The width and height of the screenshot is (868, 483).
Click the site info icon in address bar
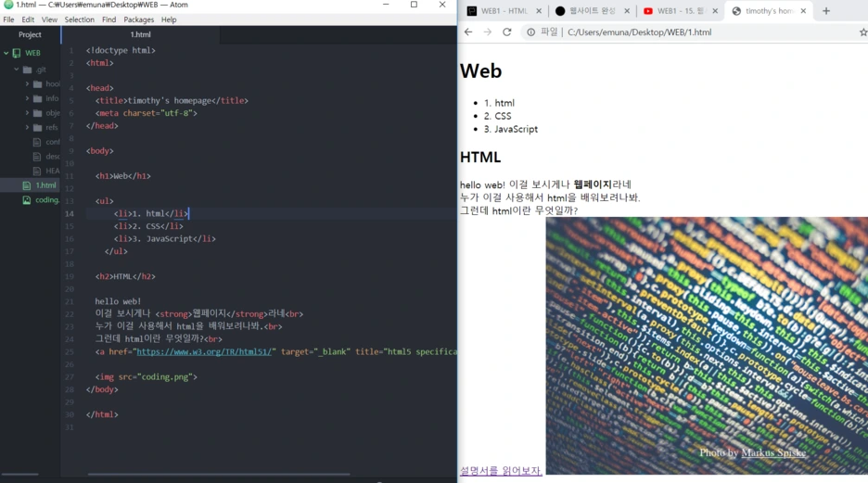coord(530,32)
